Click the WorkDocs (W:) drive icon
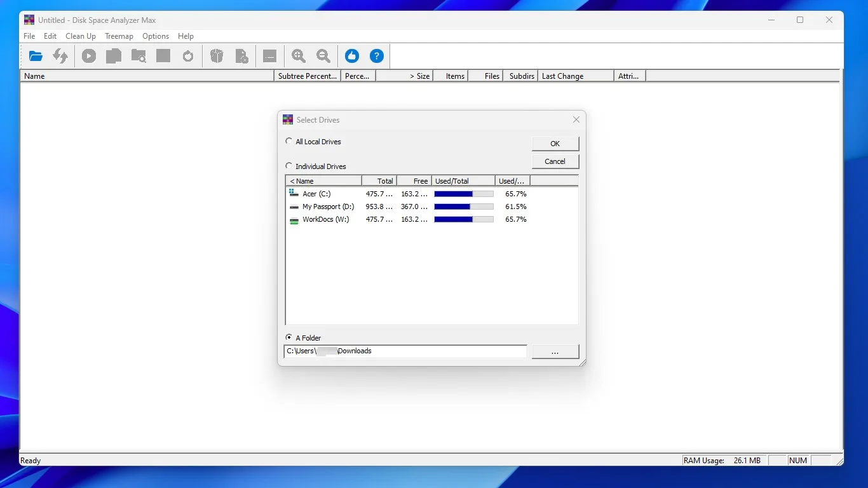 coord(294,220)
